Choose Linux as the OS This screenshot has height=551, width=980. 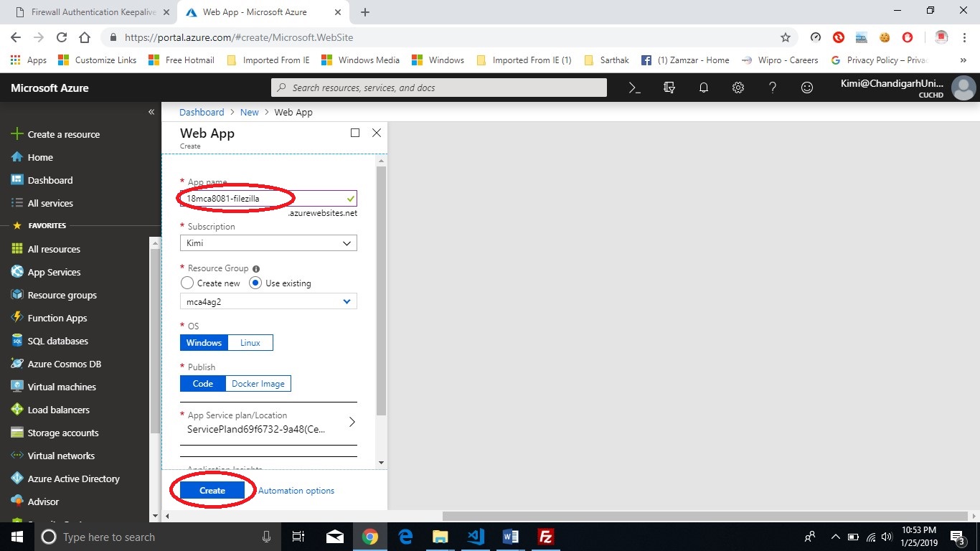250,343
